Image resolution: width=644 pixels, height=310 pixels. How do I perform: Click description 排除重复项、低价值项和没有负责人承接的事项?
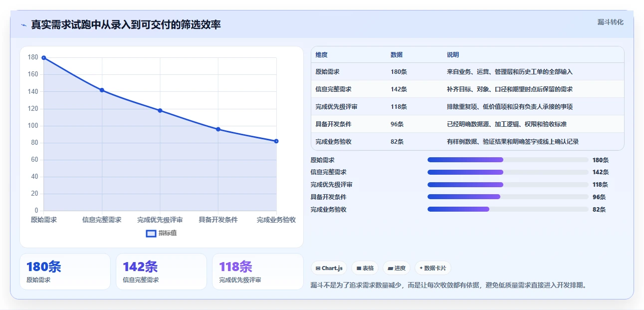point(510,107)
